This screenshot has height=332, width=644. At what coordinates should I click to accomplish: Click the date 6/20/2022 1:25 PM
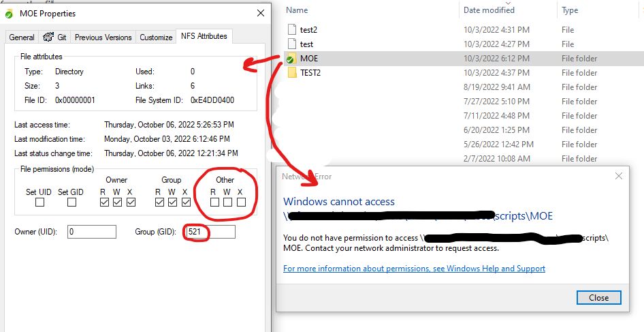click(496, 130)
